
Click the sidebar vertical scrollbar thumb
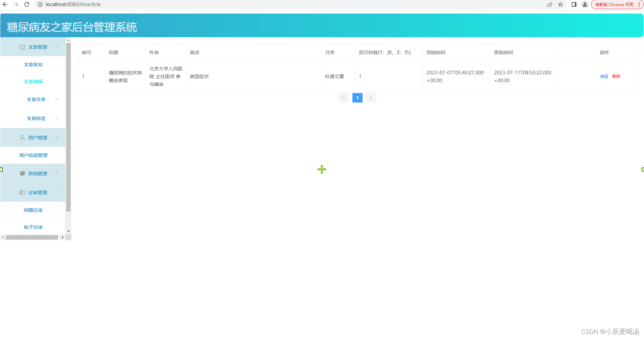(x=68, y=127)
